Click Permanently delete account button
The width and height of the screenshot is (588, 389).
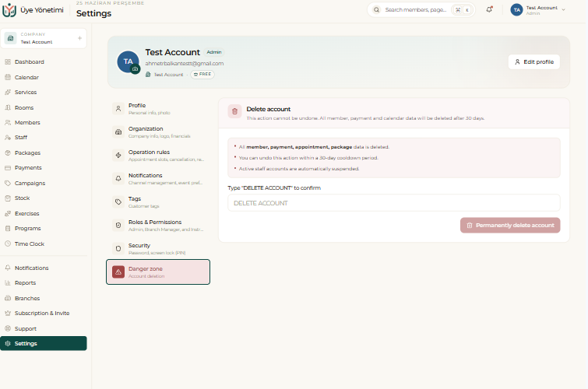510,225
